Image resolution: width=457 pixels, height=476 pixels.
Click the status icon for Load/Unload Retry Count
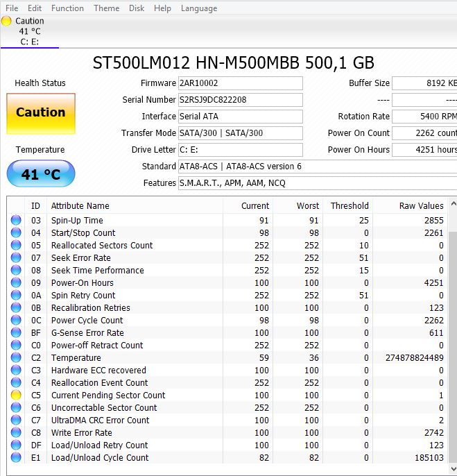(x=16, y=445)
